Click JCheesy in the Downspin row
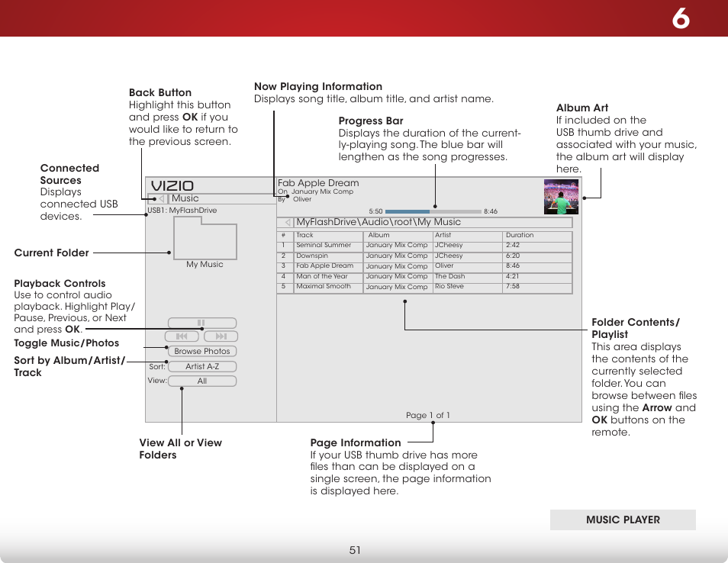Viewport: 728px width, 563px height. [449, 256]
